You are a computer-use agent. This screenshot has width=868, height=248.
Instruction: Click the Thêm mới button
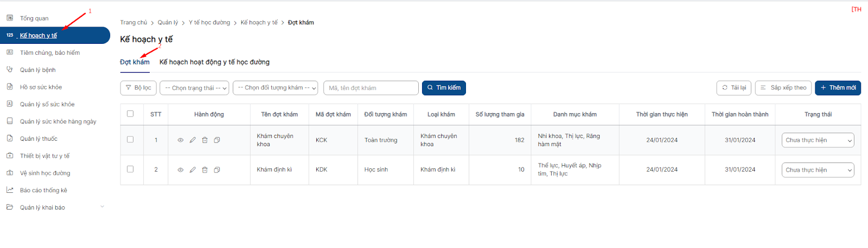tap(837, 88)
